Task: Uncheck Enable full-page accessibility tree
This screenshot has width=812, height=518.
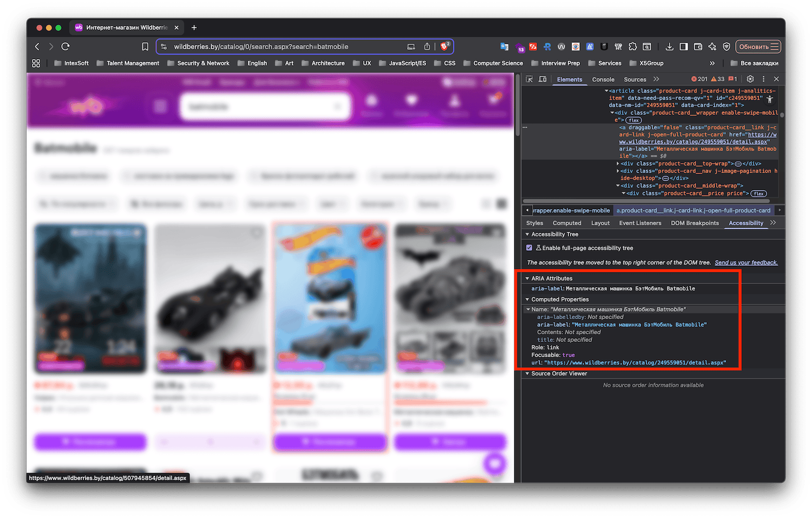Action: pos(529,248)
